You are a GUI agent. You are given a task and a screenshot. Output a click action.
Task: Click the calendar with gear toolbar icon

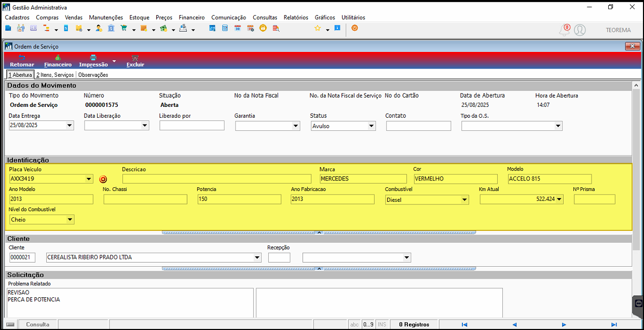250,29
